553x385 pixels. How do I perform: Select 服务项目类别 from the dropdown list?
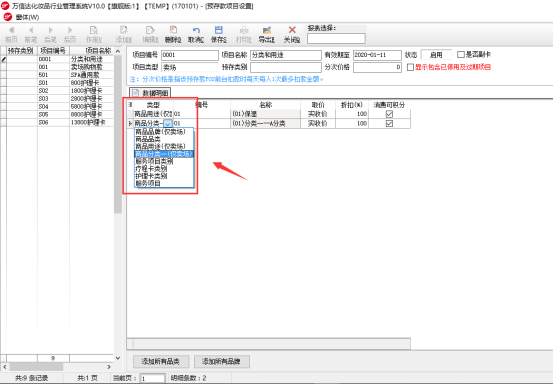(154, 161)
